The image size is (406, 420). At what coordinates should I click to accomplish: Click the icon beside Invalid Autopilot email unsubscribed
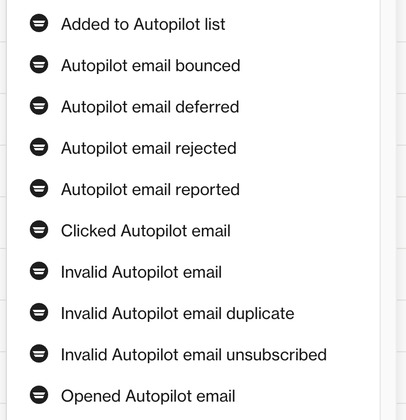(x=39, y=354)
